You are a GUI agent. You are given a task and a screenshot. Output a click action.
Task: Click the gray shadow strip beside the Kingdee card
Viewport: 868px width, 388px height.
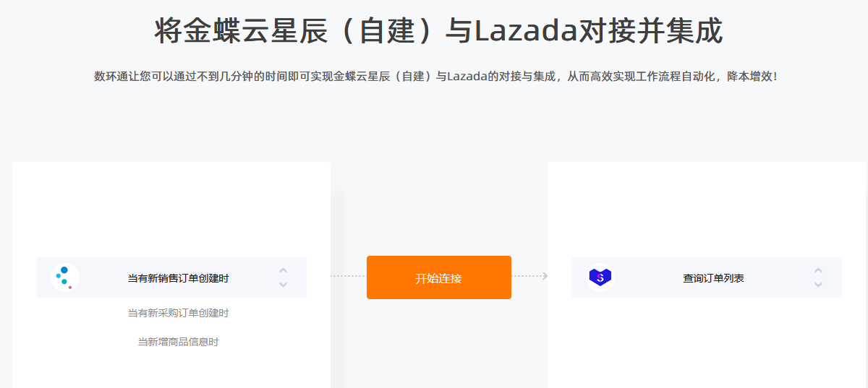339,289
